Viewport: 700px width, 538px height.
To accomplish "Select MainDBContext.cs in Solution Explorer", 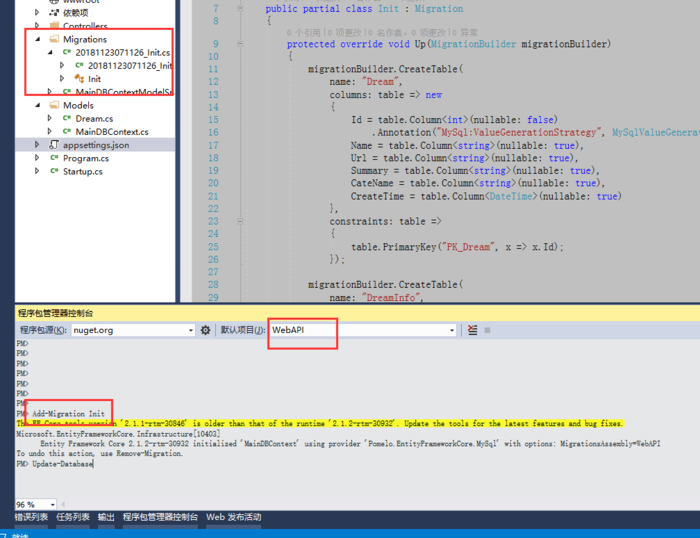I will pos(112,132).
